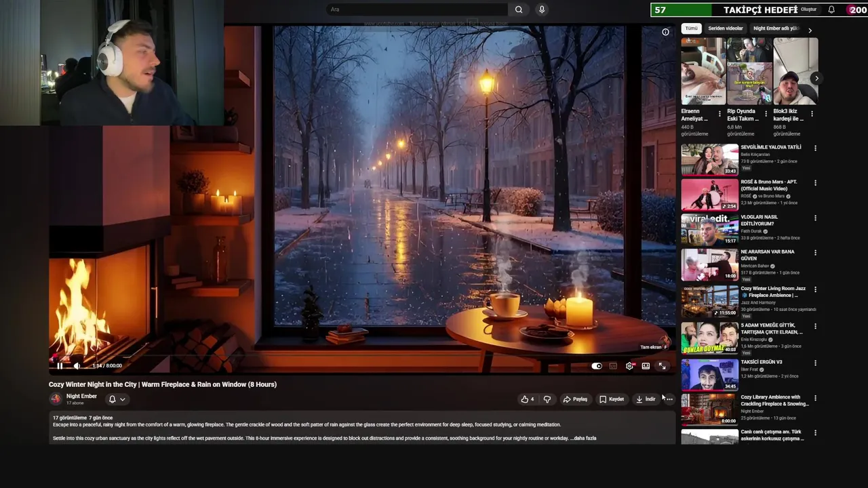Open options for VLOGLARI NASIL EDİTLİYORUM video
This screenshot has width=868, height=488.
point(815,218)
